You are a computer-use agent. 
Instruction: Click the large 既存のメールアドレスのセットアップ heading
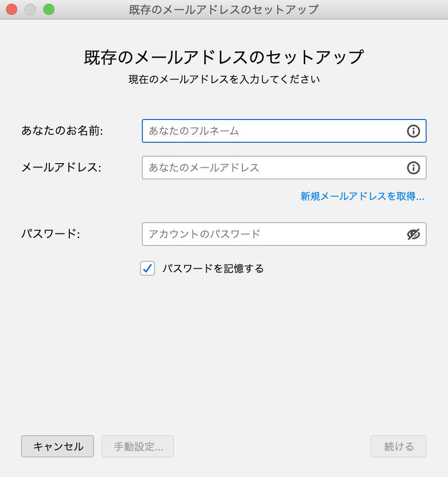(224, 57)
